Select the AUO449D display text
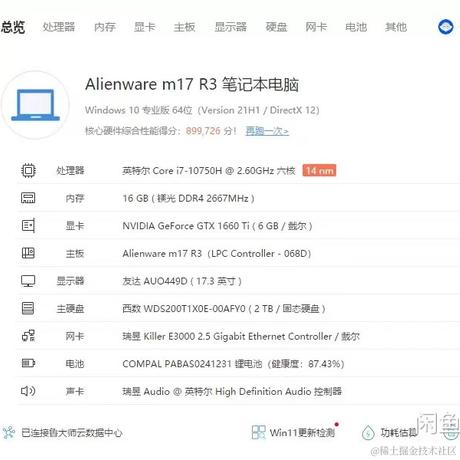Image resolution: width=460 pixels, height=460 pixels. tap(182, 281)
